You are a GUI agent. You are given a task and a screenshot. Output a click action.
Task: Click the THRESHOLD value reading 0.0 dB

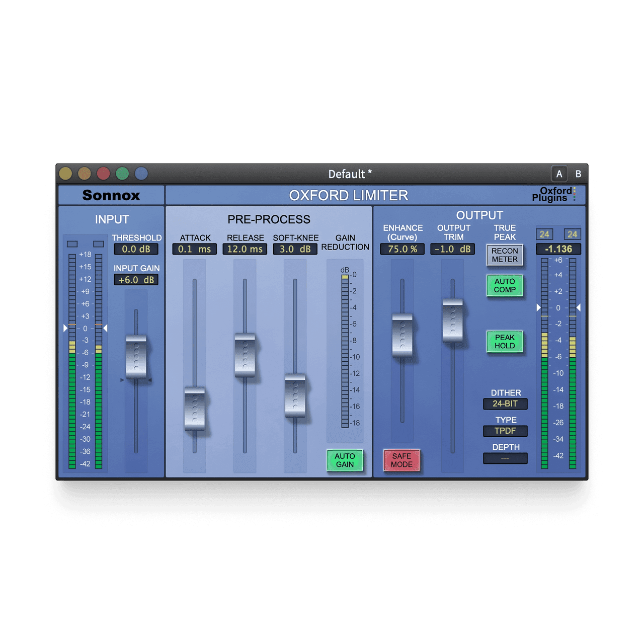[x=137, y=249]
